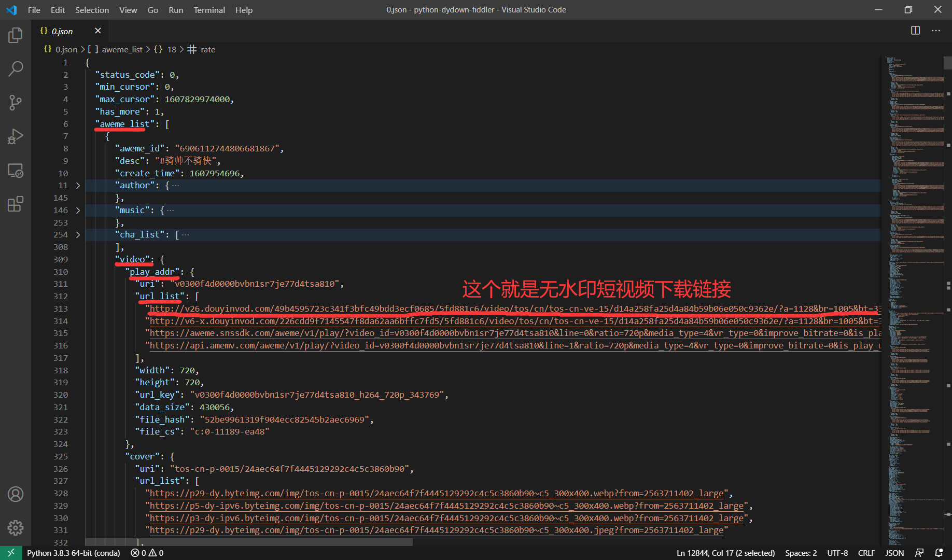Open the api.amemv.com play URL
The width and height of the screenshot is (952, 560).
pyautogui.click(x=515, y=346)
